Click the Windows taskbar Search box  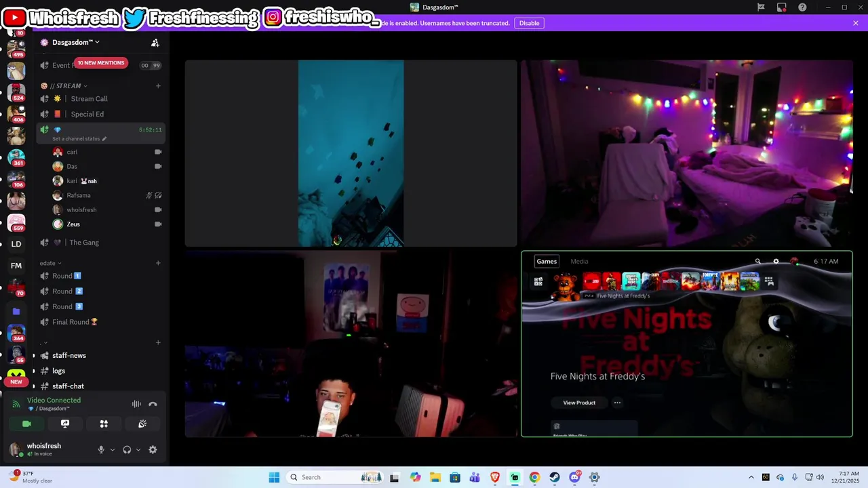[334, 477]
